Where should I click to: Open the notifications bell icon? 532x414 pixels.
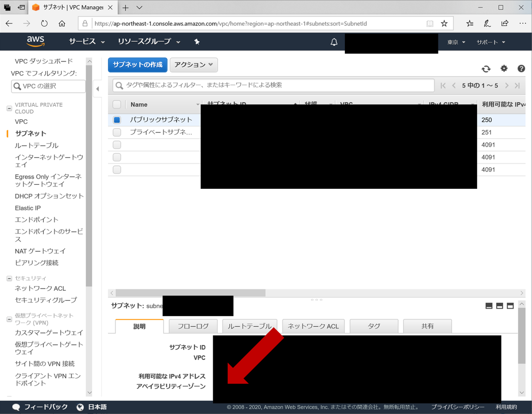tap(334, 42)
